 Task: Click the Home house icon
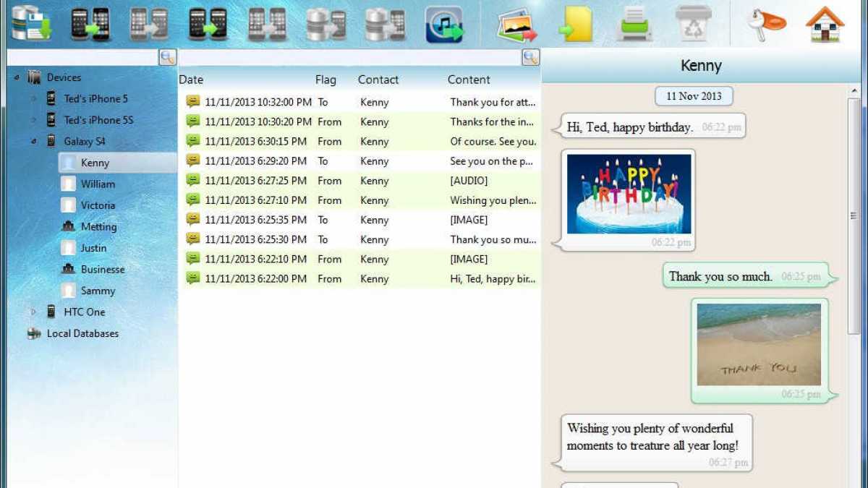[825, 24]
